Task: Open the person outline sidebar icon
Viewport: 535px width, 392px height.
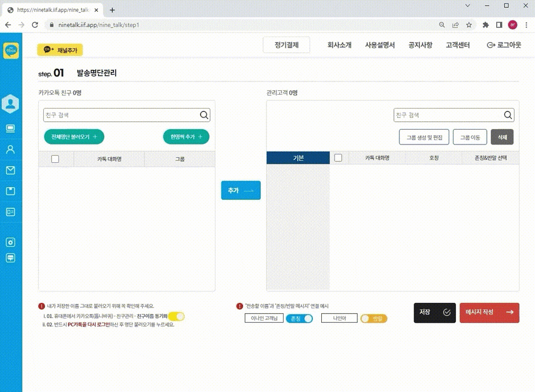Action: coord(11,149)
